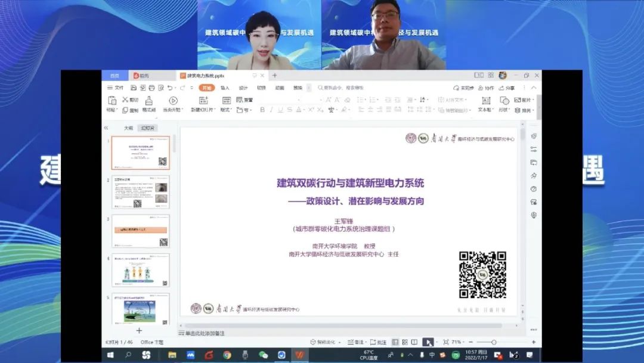Viewport: 644px width, 363px height.
Task: Start slideshow from current slide
Action: pyautogui.click(x=173, y=101)
